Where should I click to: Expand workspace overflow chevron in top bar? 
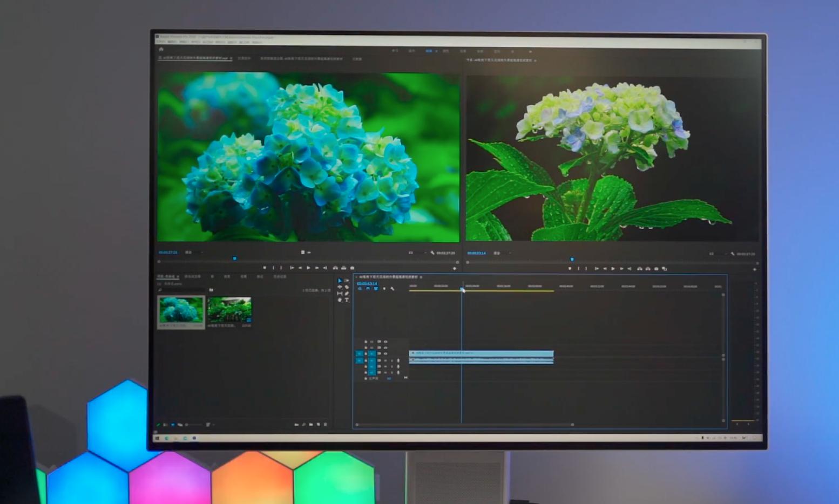pos(530,51)
